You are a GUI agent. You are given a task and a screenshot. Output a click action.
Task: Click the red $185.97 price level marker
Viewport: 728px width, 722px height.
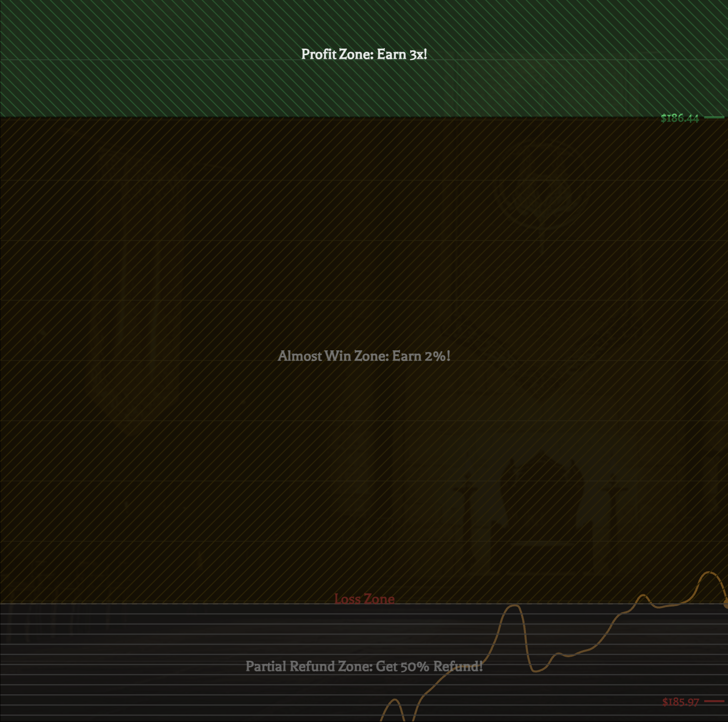coord(680,701)
